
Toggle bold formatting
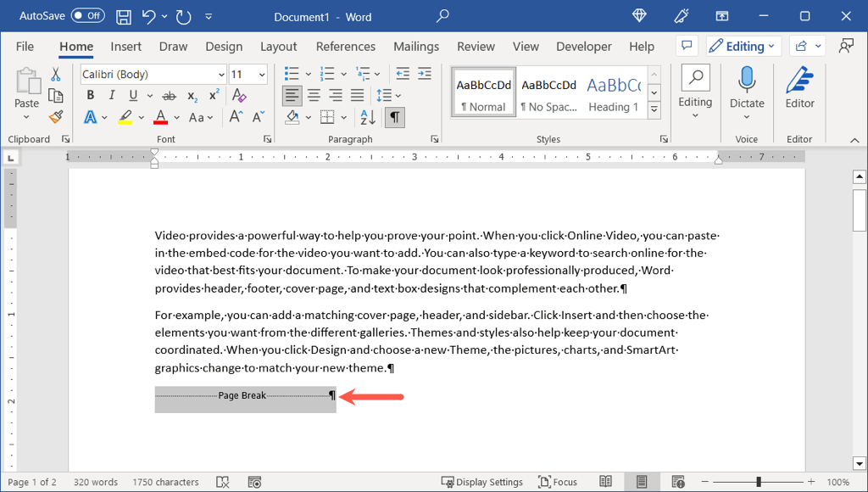click(x=90, y=96)
